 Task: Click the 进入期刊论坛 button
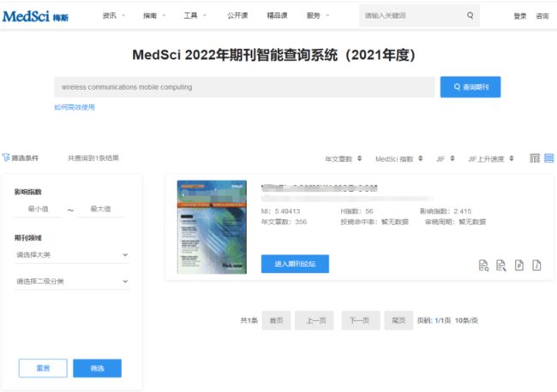click(295, 264)
